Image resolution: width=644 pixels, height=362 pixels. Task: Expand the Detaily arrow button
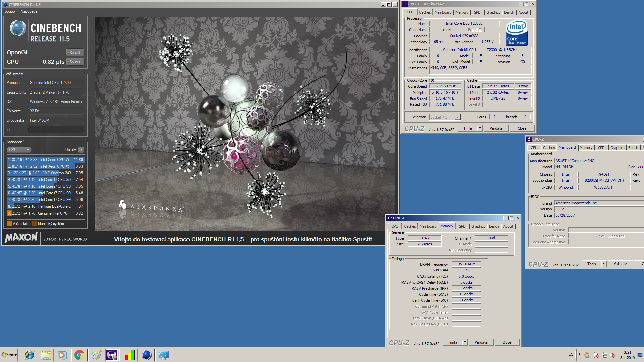[81, 150]
